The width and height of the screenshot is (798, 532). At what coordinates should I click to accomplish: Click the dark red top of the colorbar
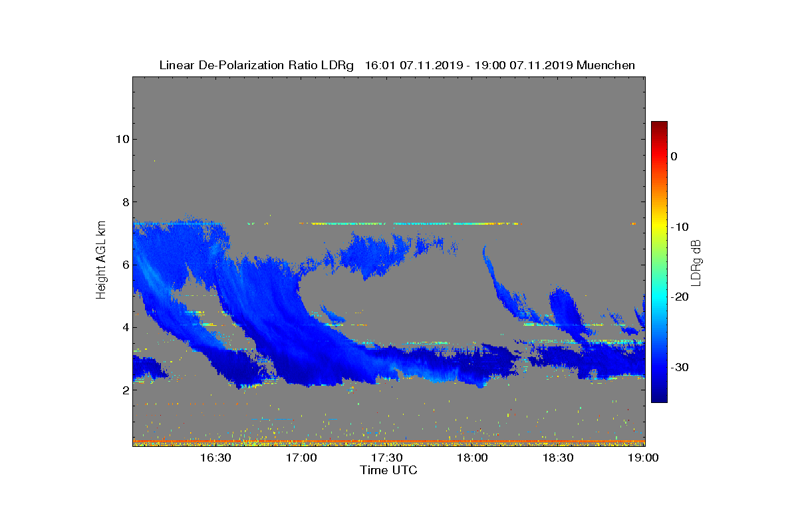[659, 125]
